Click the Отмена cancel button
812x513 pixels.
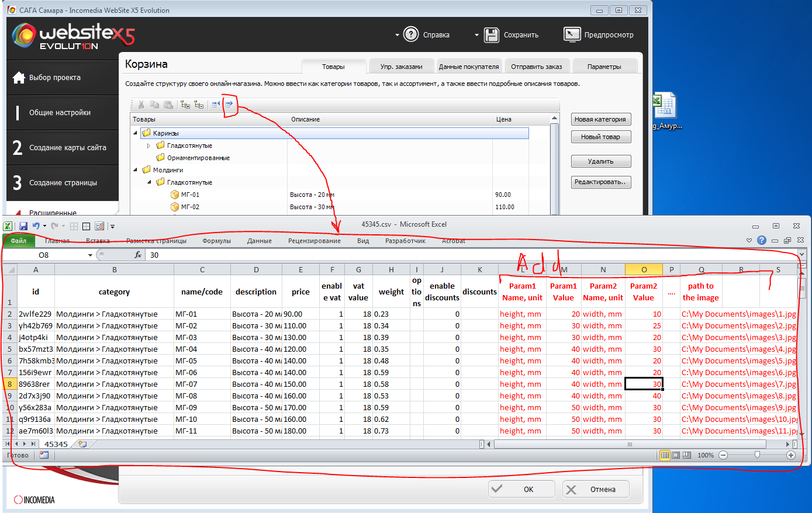(596, 489)
